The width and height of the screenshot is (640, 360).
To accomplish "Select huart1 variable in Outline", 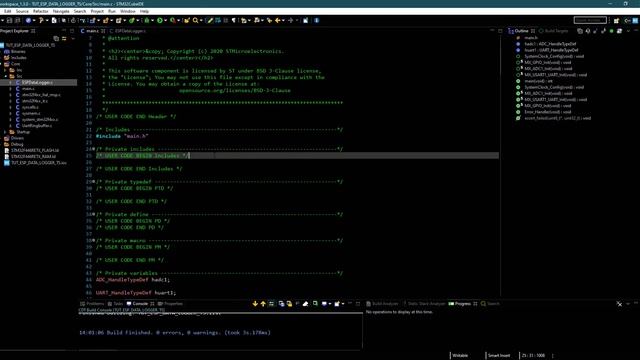I will [x=551, y=50].
